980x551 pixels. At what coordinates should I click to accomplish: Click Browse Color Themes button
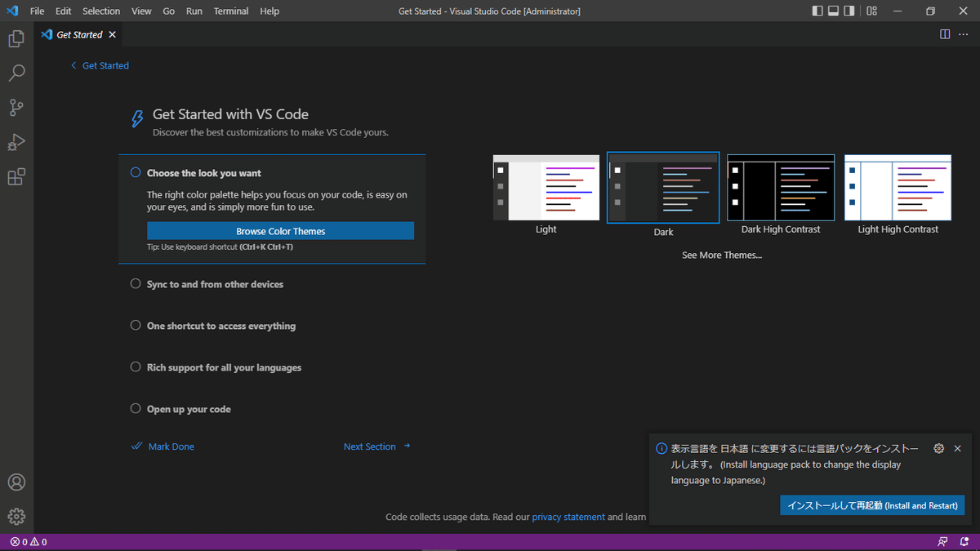click(x=280, y=231)
